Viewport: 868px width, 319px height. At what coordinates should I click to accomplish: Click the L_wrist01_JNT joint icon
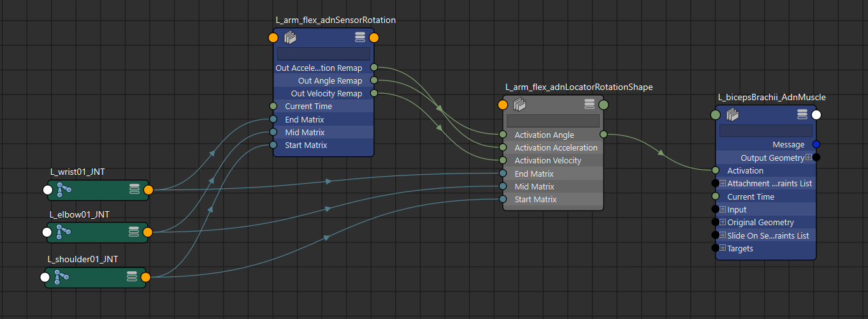click(64, 189)
